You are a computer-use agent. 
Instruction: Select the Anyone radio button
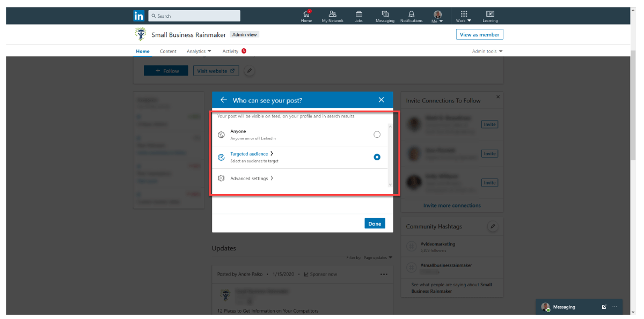[x=377, y=135]
